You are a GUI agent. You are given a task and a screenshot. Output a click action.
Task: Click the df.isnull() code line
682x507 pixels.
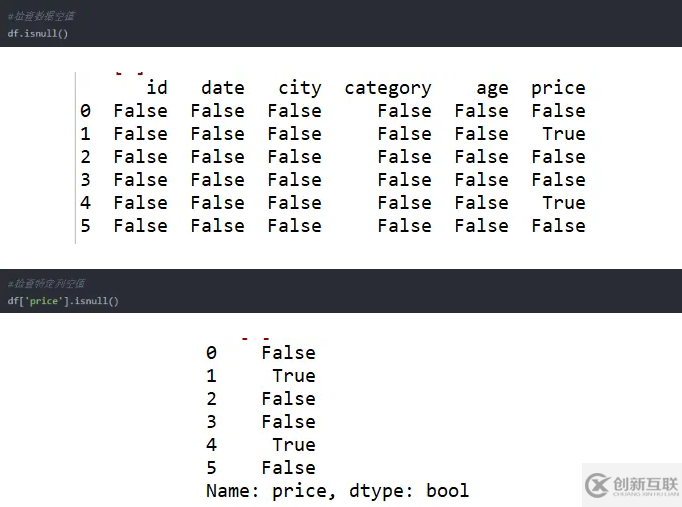[x=38, y=33]
